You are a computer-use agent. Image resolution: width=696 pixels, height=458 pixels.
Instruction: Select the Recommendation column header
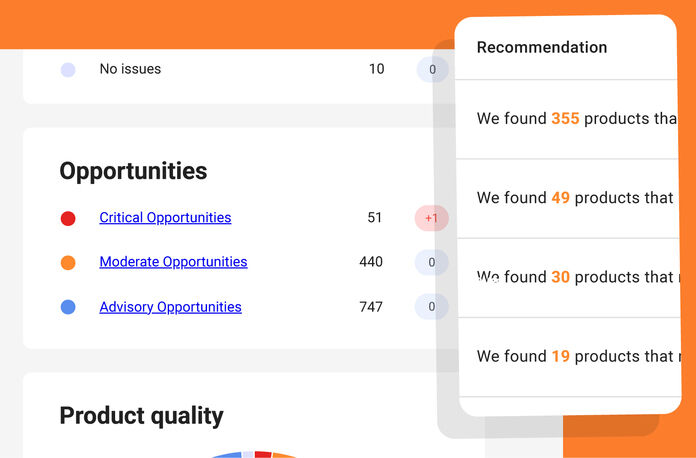tap(541, 47)
